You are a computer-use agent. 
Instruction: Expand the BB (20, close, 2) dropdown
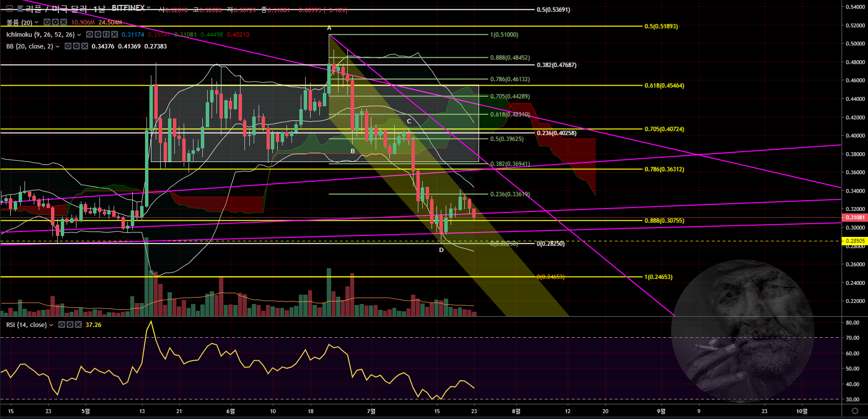(x=58, y=47)
